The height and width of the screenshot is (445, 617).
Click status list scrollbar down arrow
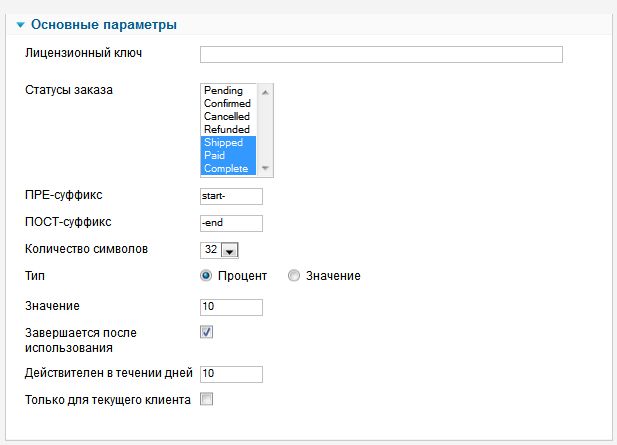coord(266,169)
